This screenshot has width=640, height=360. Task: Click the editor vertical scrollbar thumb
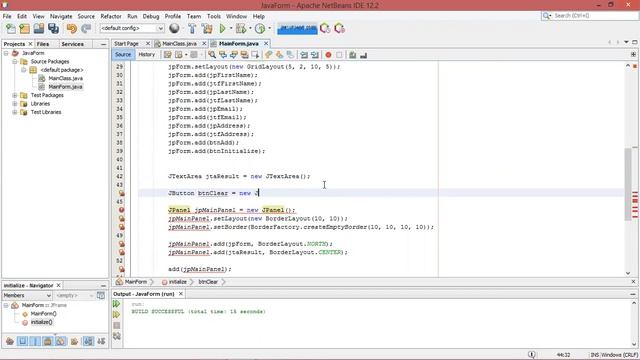click(x=628, y=184)
